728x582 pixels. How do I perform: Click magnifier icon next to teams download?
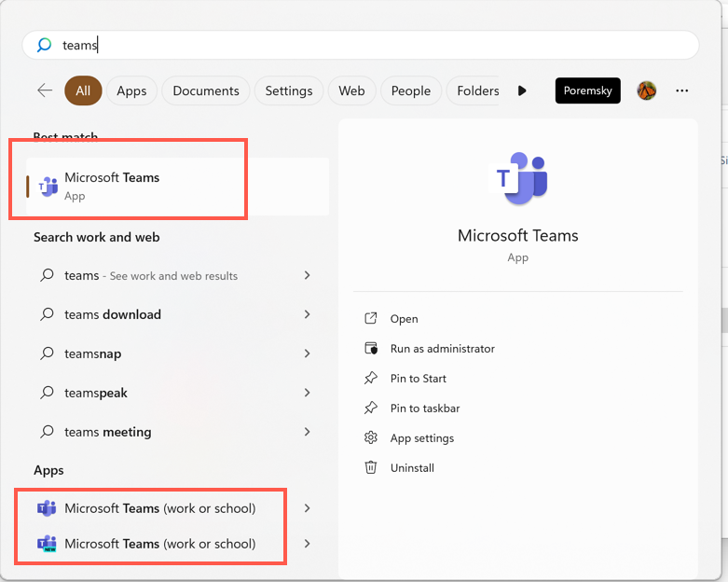tap(47, 314)
